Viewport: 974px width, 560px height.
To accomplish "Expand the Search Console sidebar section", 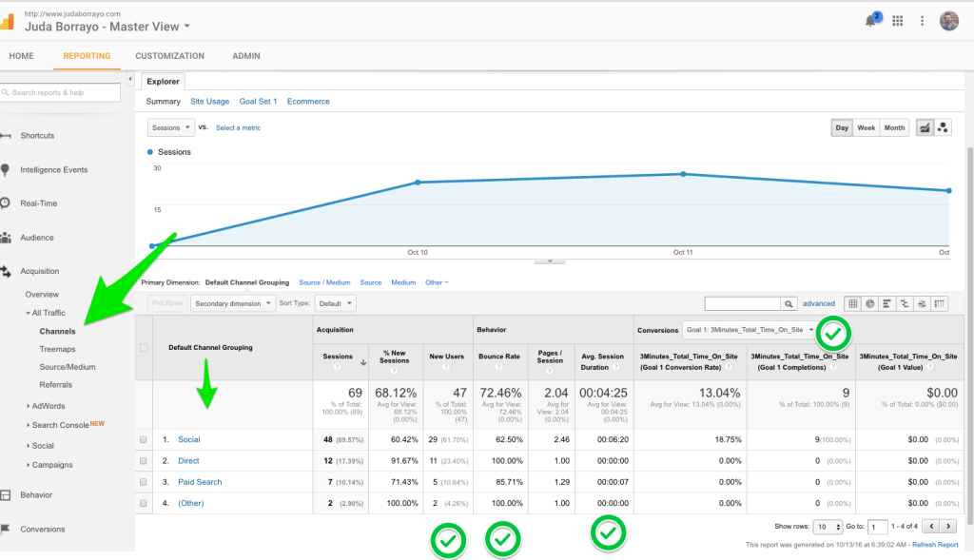I will (x=28, y=425).
